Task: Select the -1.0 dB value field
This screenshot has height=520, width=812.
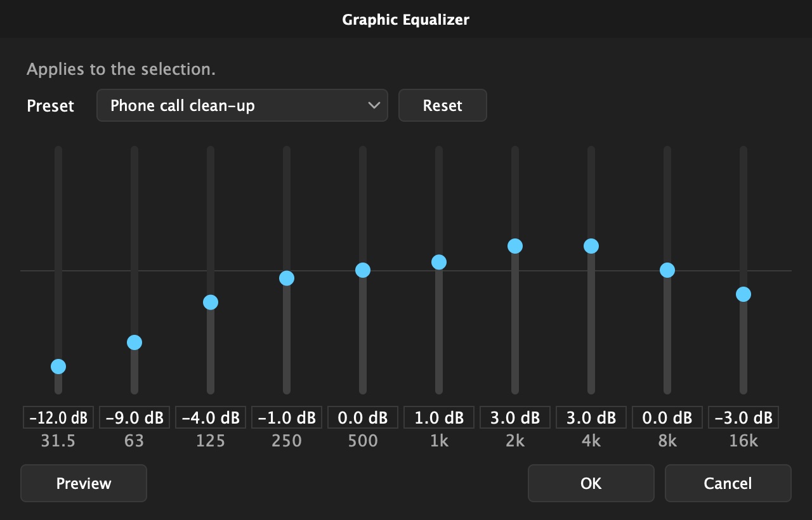Action: (287, 418)
